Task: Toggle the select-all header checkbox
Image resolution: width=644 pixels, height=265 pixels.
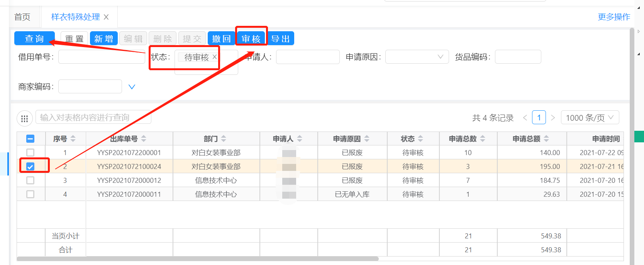Action: pyautogui.click(x=30, y=139)
